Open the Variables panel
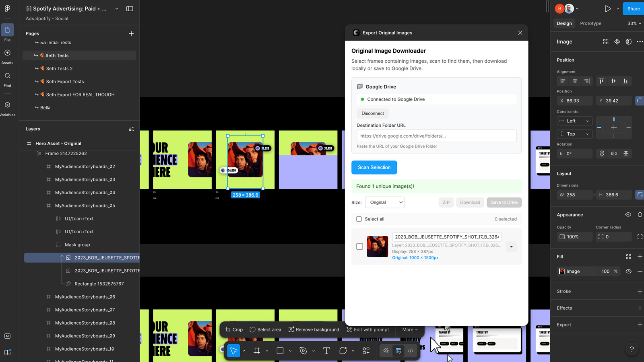The image size is (644, 362). 7,109
